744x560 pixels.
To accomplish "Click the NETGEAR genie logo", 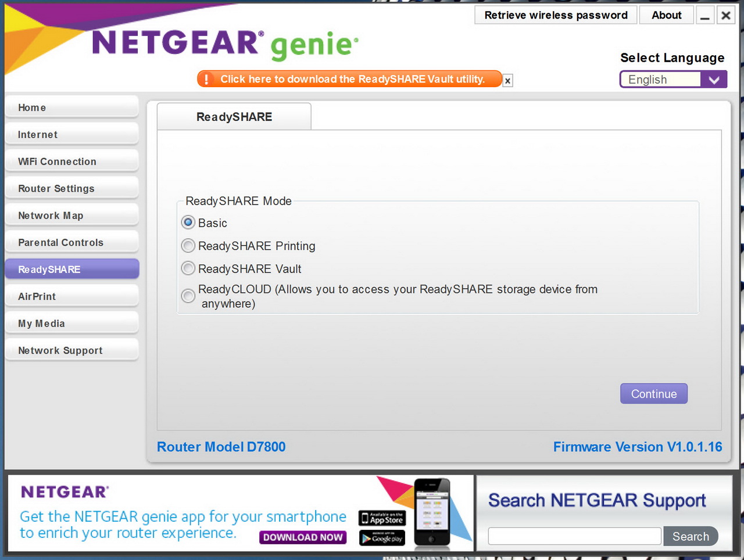I will click(226, 45).
